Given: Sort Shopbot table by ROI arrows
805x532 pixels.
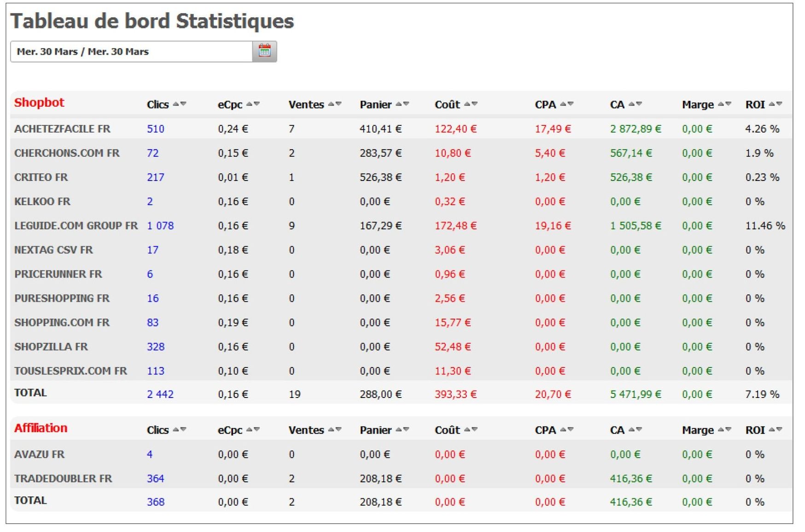Looking at the screenshot, I should tap(776, 105).
